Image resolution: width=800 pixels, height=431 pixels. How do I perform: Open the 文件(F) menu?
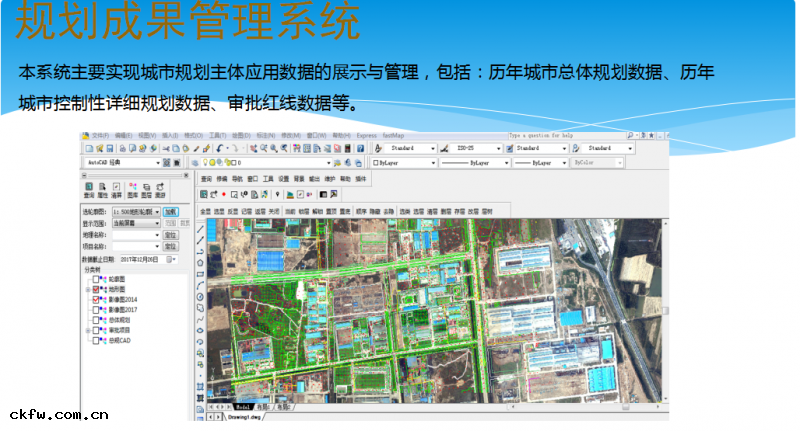(x=99, y=135)
